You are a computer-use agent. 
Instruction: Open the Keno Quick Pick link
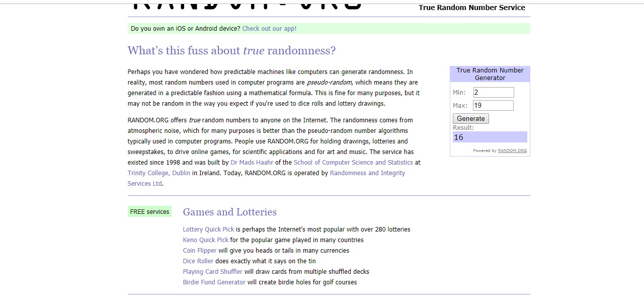(206, 240)
